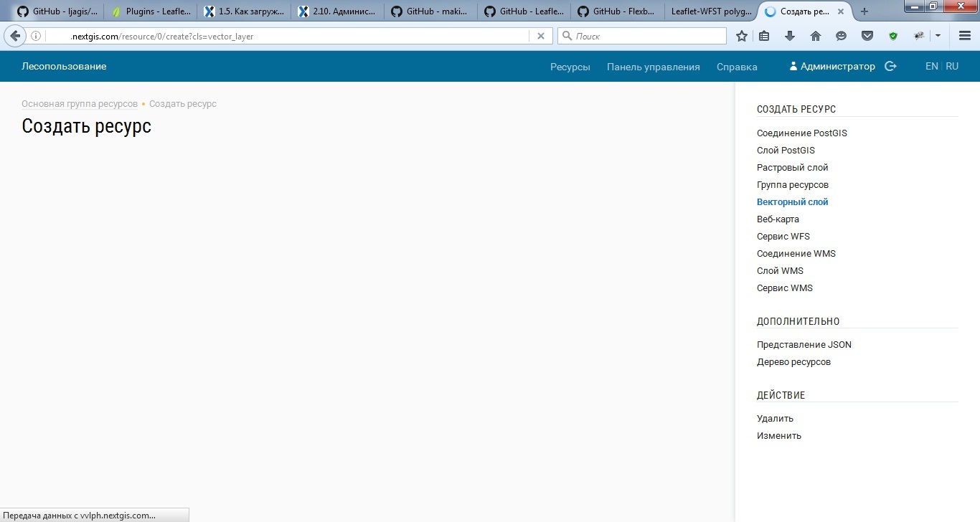
Task: Click the 'ДЕЙСТВИЕ' sidebar header
Action: coord(781,396)
